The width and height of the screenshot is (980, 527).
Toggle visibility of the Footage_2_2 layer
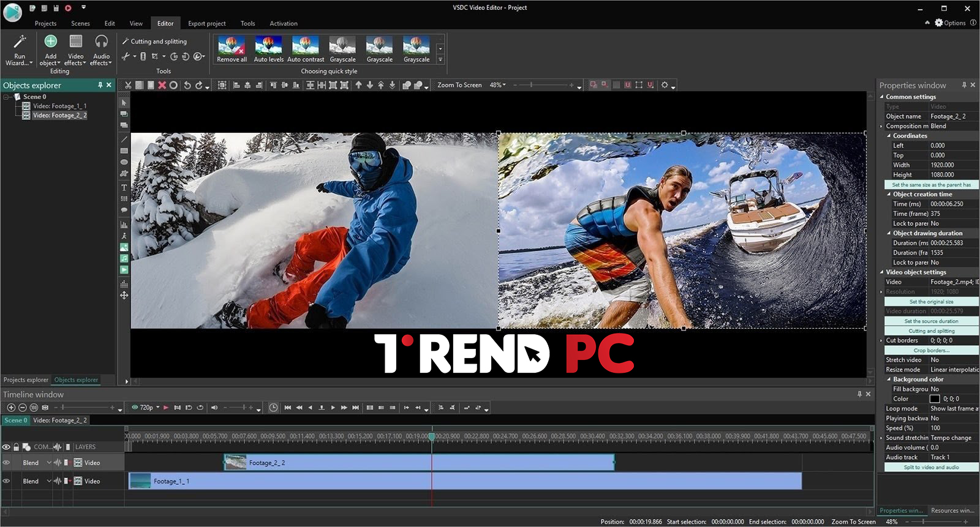[x=6, y=463]
